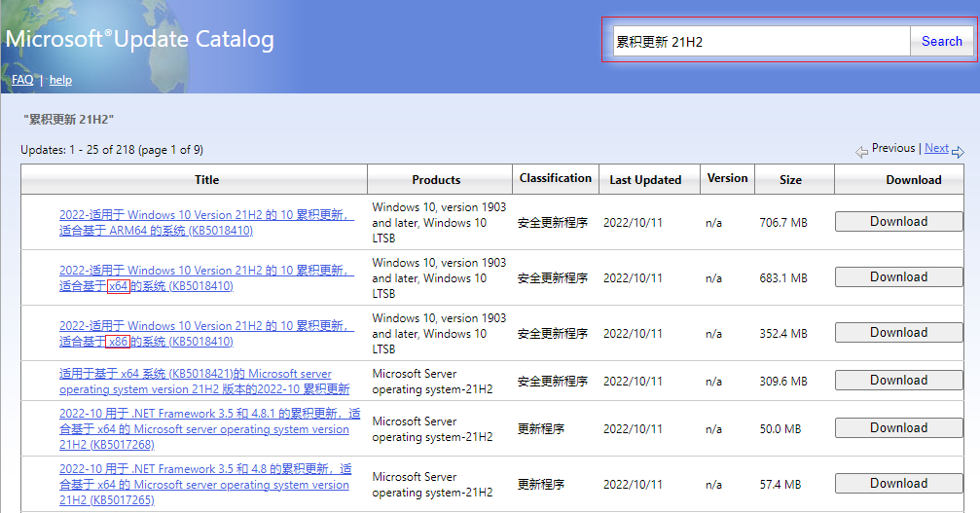Image resolution: width=980 pixels, height=513 pixels.
Task: Click the 683.1 MB size cell
Action: [x=783, y=278]
